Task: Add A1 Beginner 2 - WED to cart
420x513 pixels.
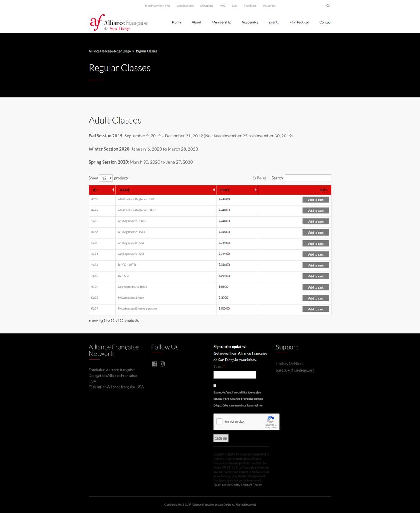Action: click(x=316, y=232)
